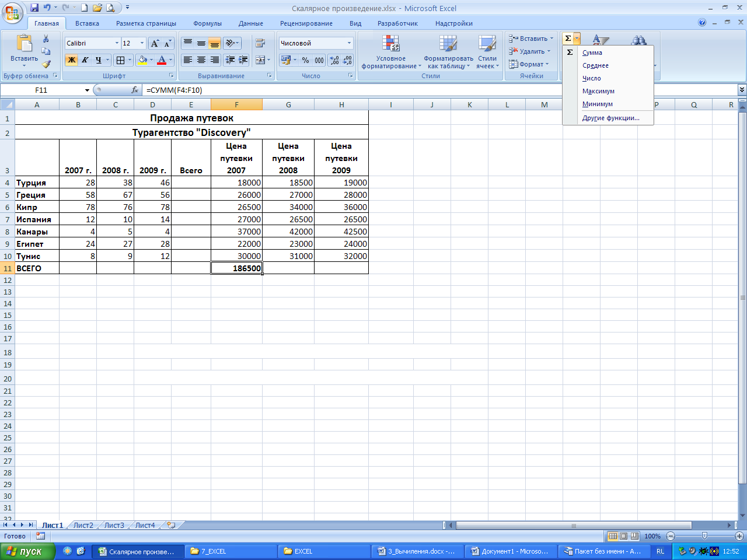
Task: Open the font size 12 dropdown
Action: coord(142,43)
